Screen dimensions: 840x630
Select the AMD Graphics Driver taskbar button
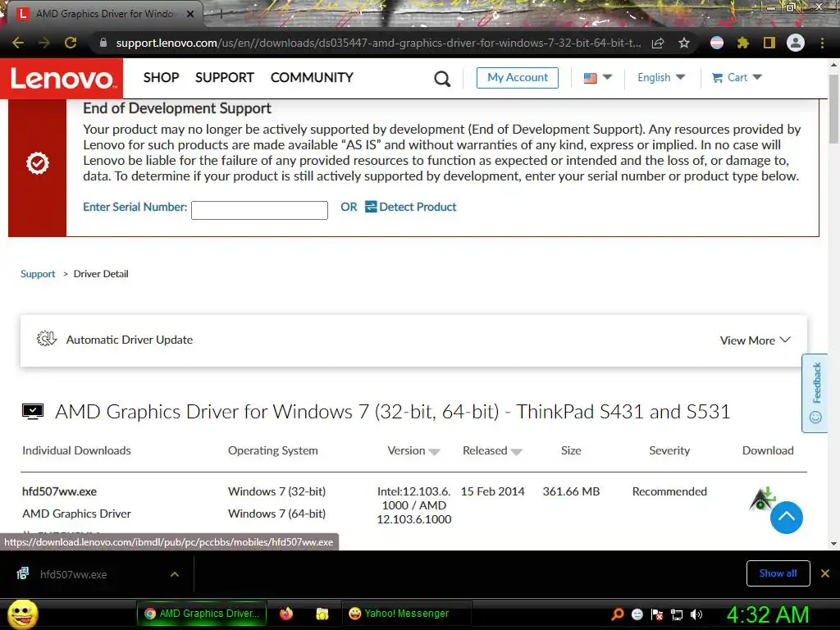[202, 614]
